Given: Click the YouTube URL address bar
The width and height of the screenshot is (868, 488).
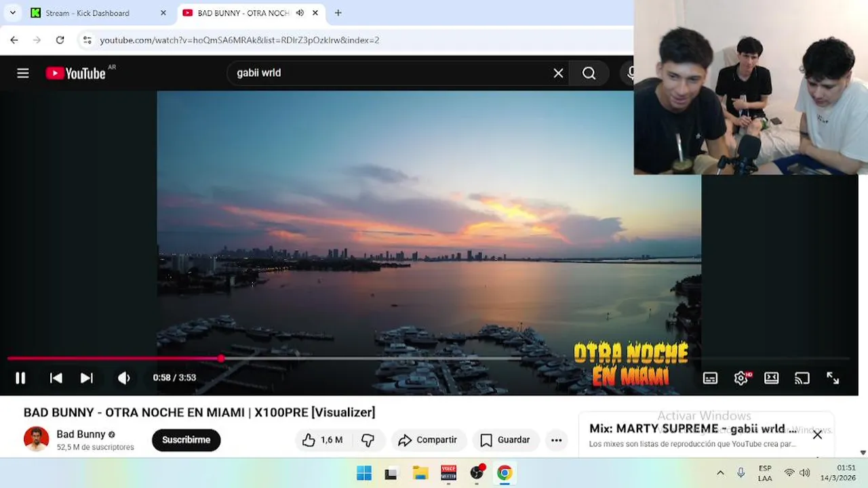Looking at the screenshot, I should pyautogui.click(x=239, y=40).
